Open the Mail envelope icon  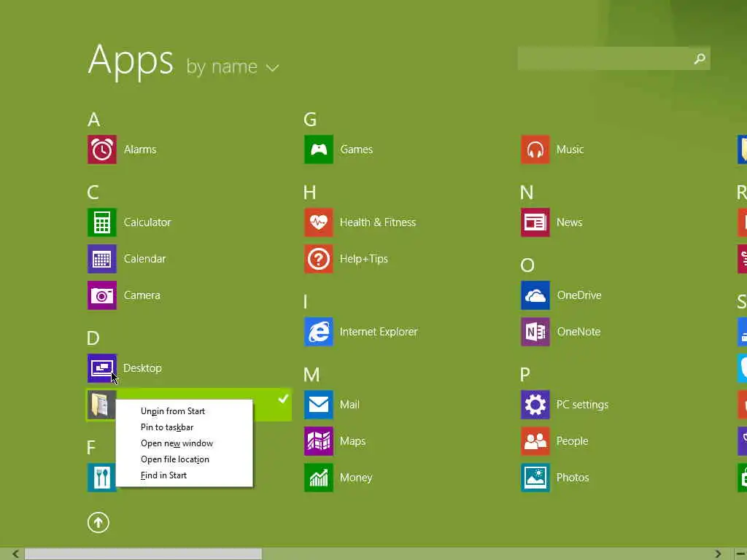pos(319,405)
